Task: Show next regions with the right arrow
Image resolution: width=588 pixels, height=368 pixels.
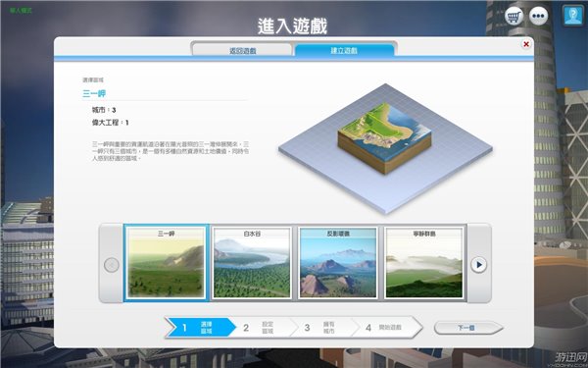Action: coord(479,264)
